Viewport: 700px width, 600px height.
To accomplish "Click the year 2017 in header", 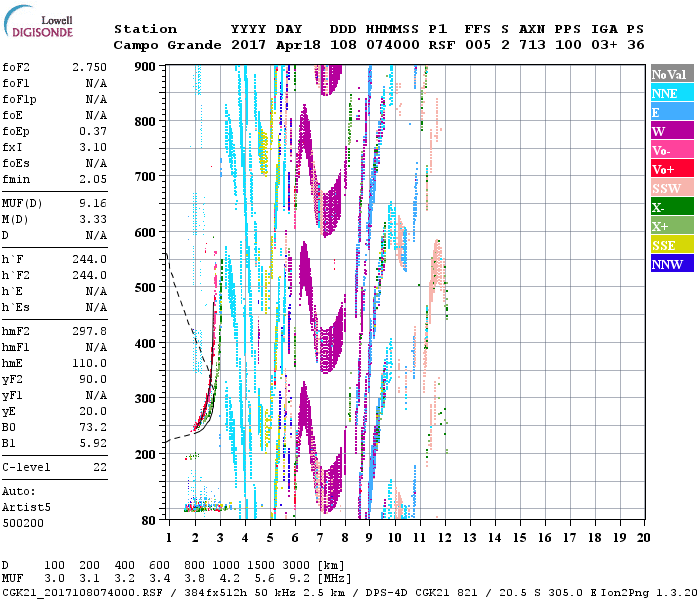I will click(x=248, y=45).
